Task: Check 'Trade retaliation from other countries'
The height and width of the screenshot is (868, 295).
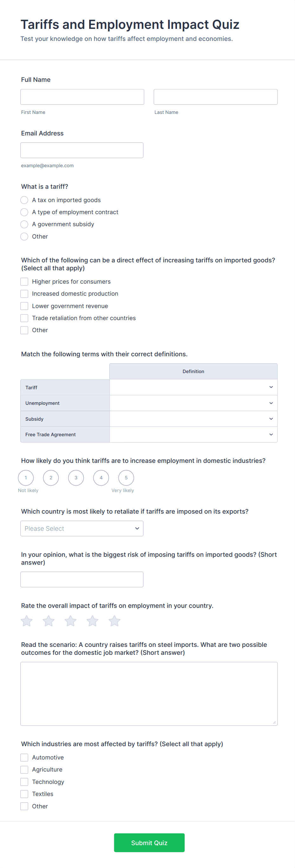Action: pyautogui.click(x=24, y=318)
